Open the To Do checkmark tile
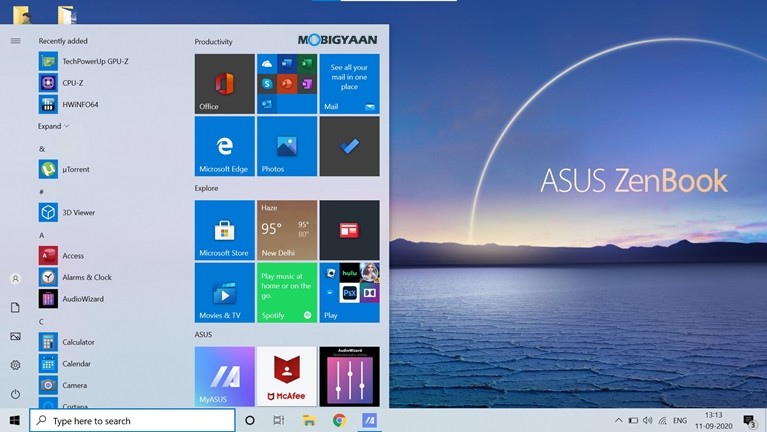767x432 pixels. click(x=349, y=146)
